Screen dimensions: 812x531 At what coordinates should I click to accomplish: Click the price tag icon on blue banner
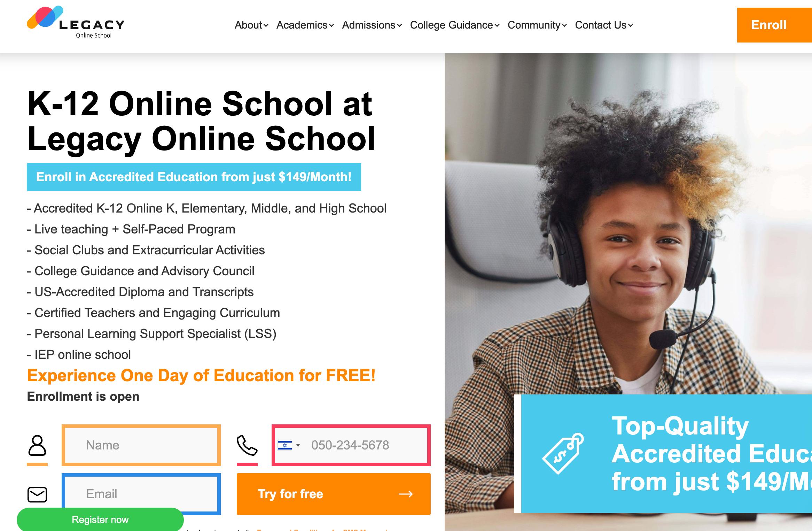[x=563, y=453]
